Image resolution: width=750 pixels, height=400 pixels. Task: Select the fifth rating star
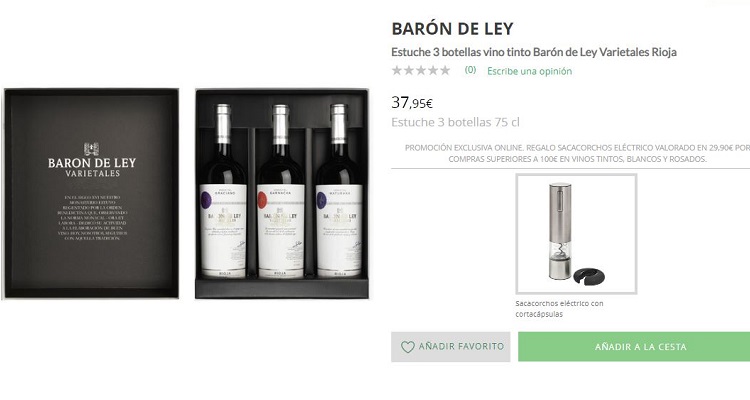[x=445, y=70]
